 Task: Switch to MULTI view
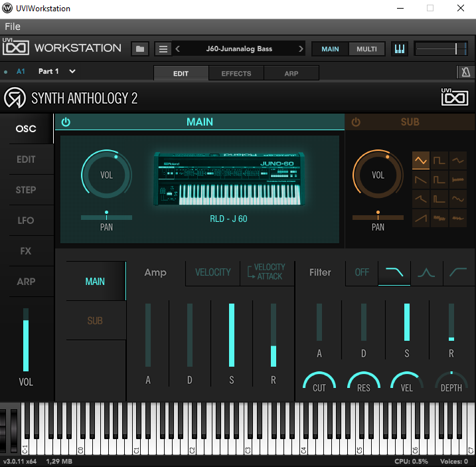tap(366, 49)
